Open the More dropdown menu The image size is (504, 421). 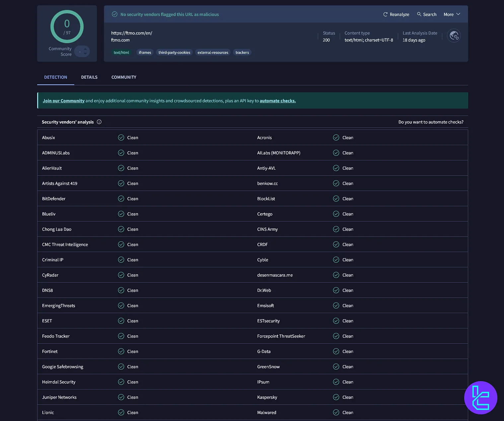tap(452, 14)
